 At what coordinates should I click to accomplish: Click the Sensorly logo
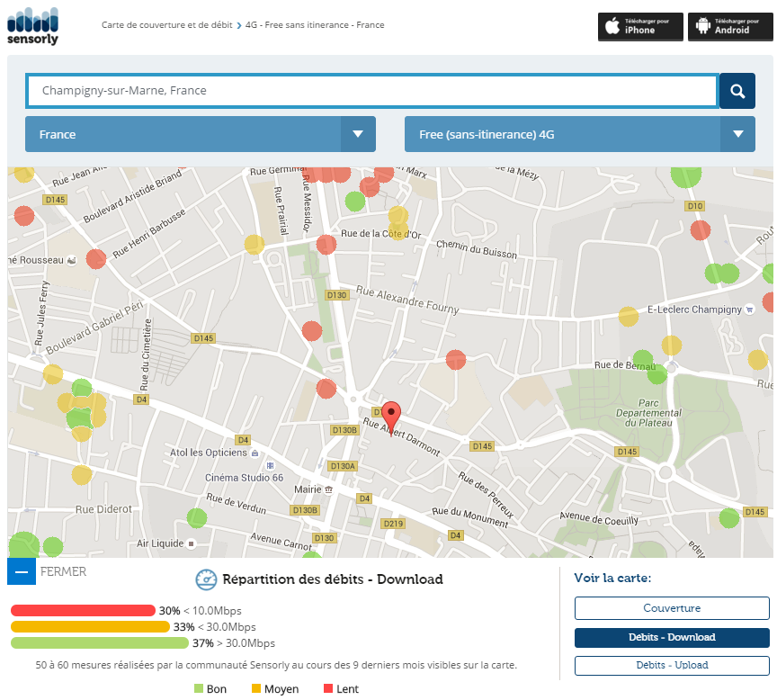[x=32, y=25]
